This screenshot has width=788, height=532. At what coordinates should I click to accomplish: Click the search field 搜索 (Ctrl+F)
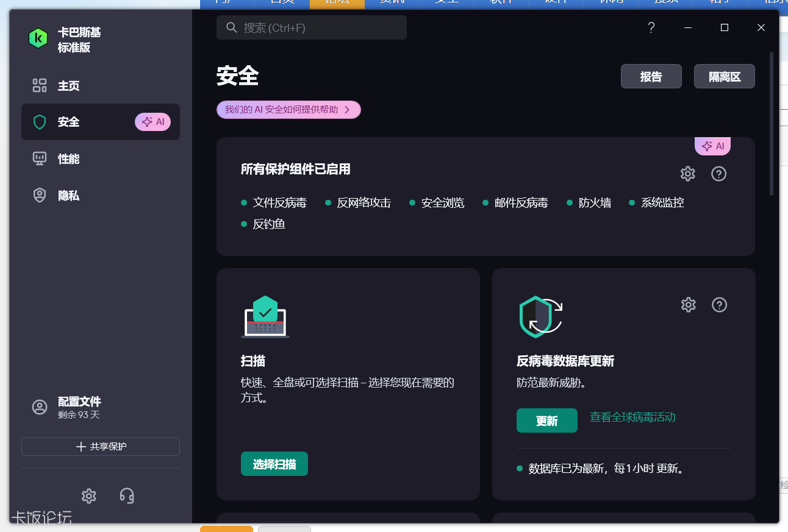coord(311,27)
